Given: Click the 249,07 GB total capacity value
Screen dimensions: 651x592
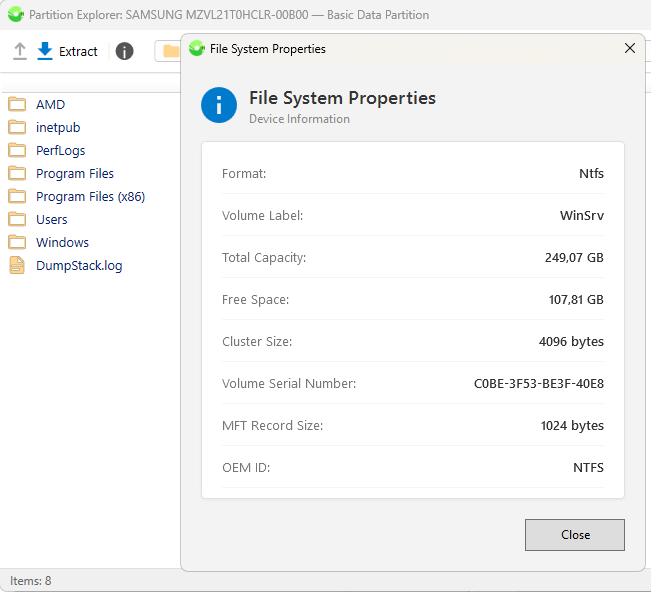Looking at the screenshot, I should pos(574,258).
